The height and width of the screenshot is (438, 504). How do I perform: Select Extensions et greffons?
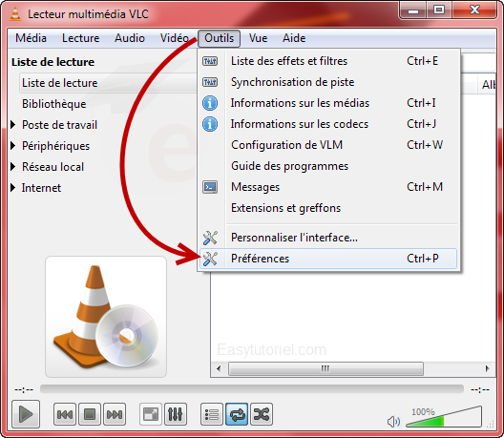(x=328, y=208)
